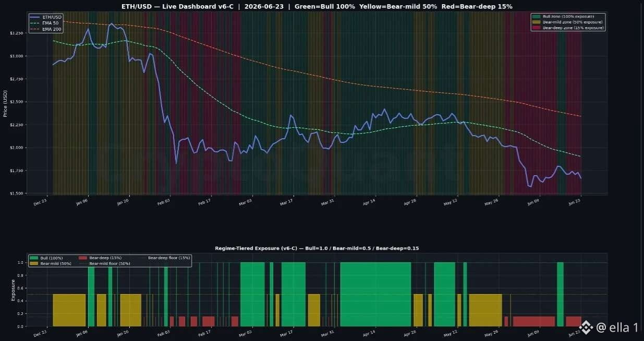The width and height of the screenshot is (644, 341).
Task: Click the Bear-deep floor (15%) legend entry
Action: [164, 258]
